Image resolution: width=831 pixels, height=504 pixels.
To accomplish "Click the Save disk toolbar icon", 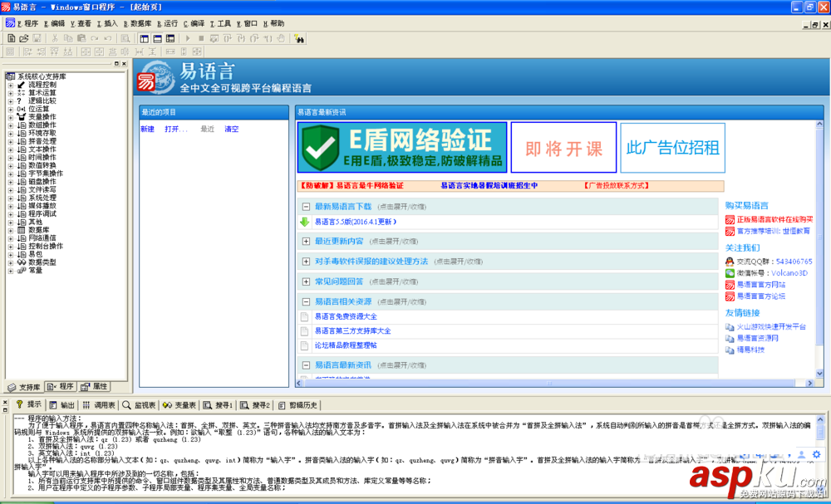I will 37,39.
